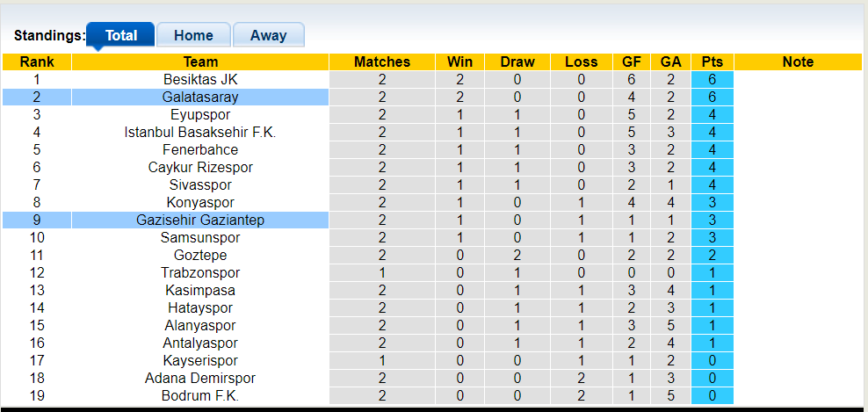Open Istanbul Basaksehir F.K. team link

200,132
